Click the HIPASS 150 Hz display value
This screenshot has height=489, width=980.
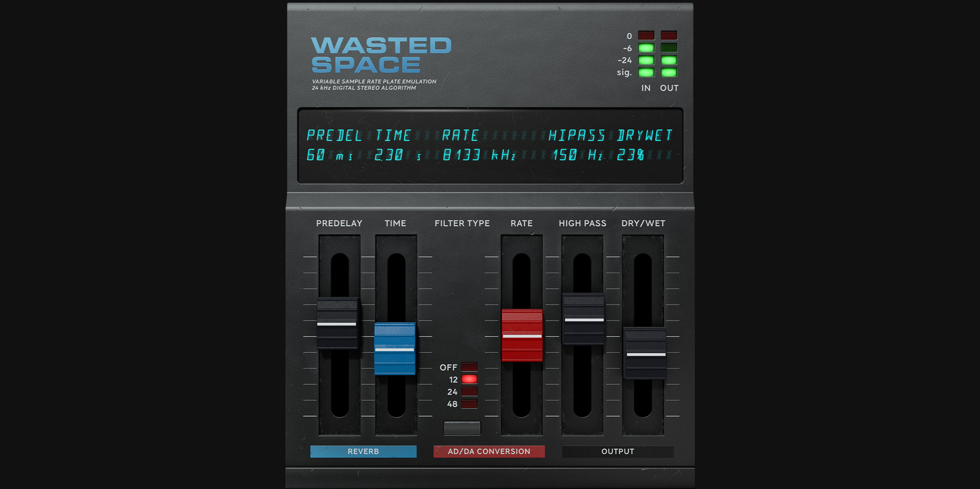pos(577,154)
